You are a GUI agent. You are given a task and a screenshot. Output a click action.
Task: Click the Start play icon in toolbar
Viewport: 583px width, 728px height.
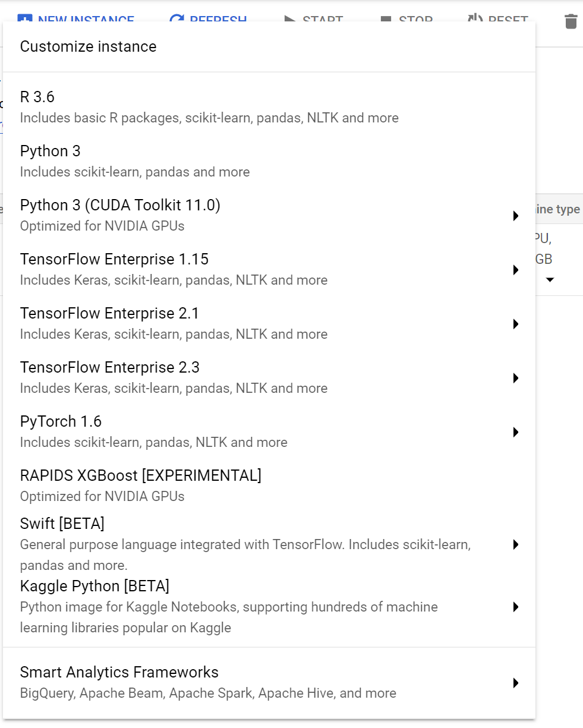289,20
